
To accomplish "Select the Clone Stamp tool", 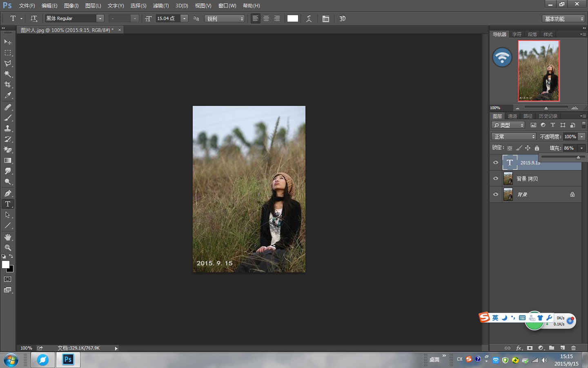I will [x=8, y=128].
